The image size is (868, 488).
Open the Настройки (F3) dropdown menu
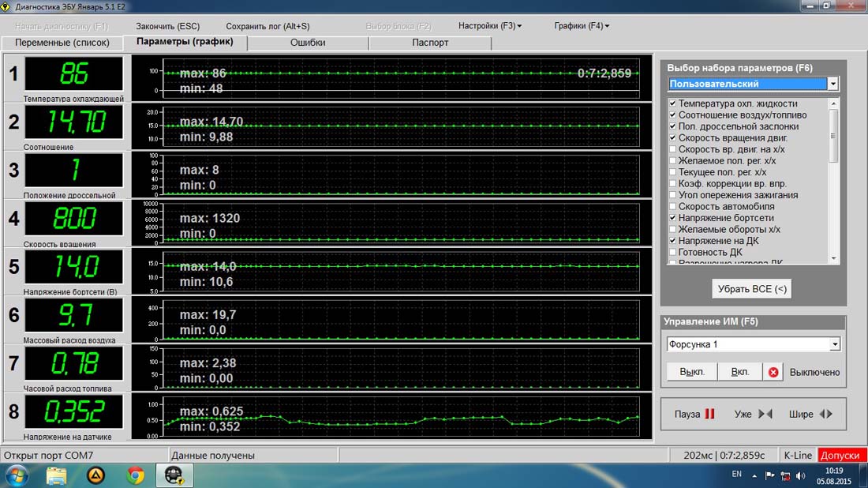coord(490,26)
